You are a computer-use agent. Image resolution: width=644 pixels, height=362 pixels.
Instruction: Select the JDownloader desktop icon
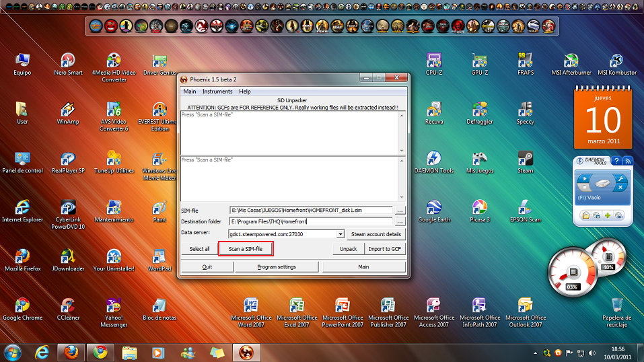[68, 260]
